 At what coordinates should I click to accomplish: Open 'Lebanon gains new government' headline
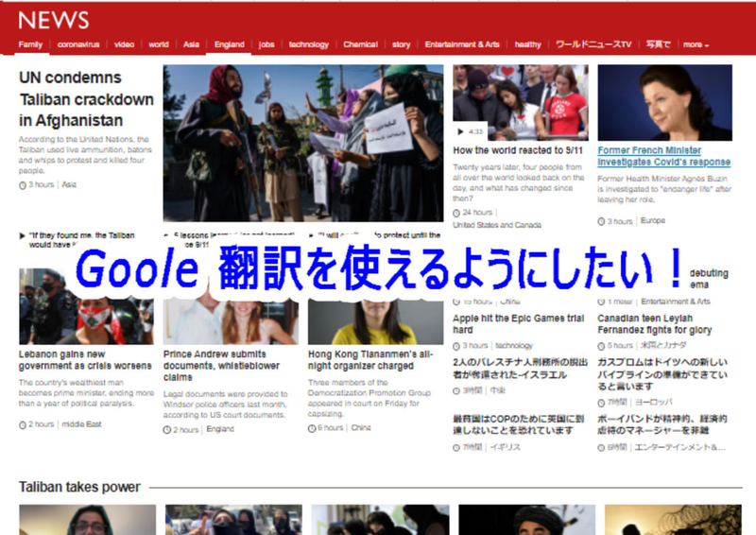(x=85, y=360)
